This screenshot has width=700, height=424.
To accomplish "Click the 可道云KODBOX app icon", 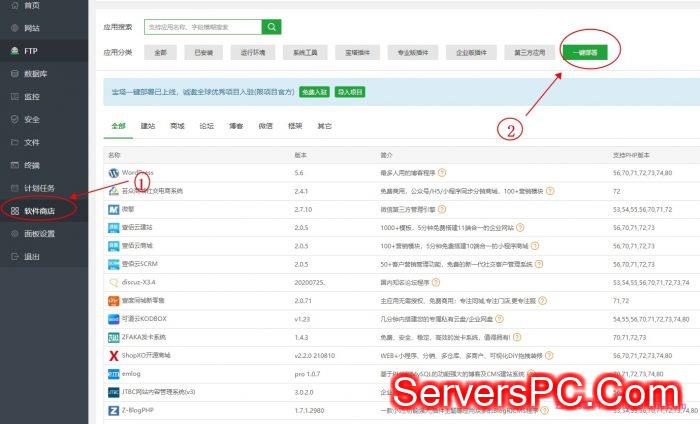I will (x=113, y=318).
